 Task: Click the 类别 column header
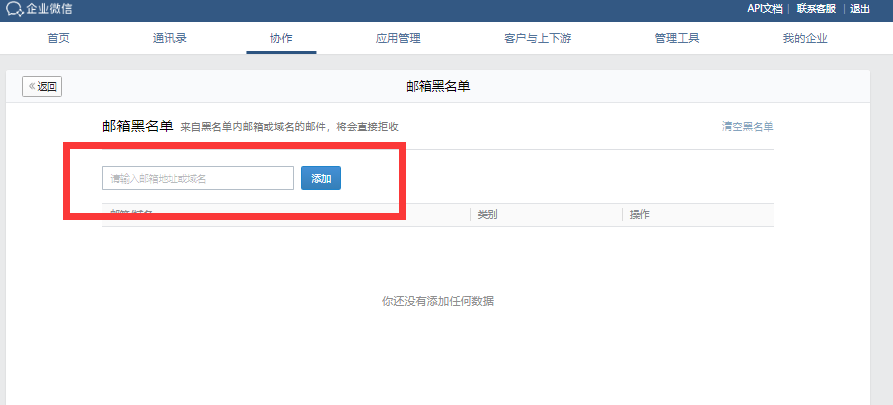pyautogui.click(x=487, y=215)
